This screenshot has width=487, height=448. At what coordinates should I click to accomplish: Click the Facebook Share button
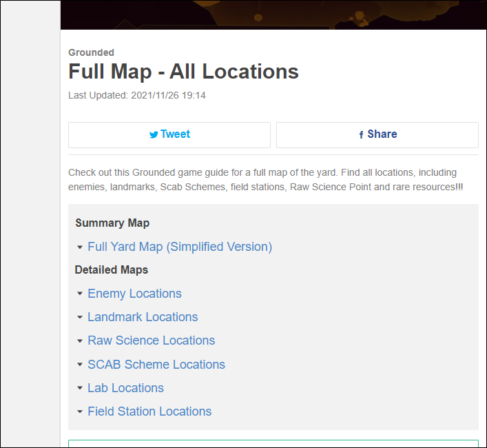click(x=377, y=135)
